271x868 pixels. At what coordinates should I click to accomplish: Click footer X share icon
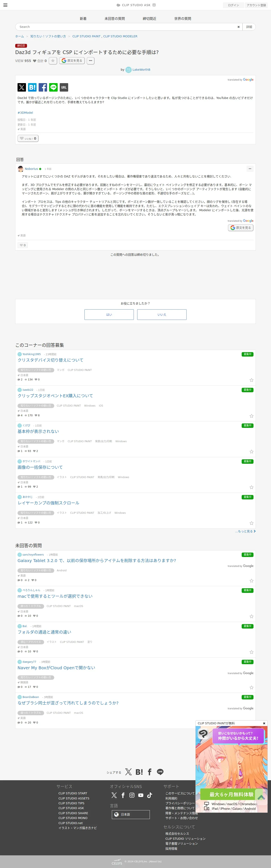pos(128,772)
